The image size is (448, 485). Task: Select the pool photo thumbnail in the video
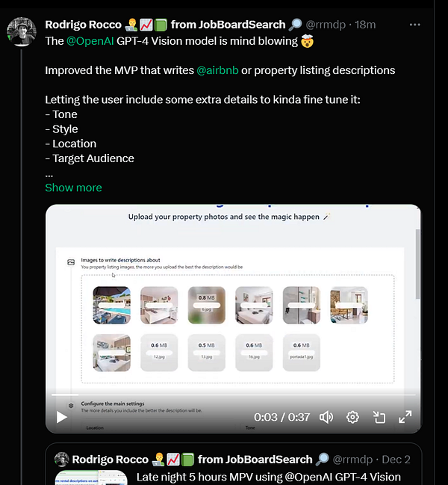pos(111,305)
